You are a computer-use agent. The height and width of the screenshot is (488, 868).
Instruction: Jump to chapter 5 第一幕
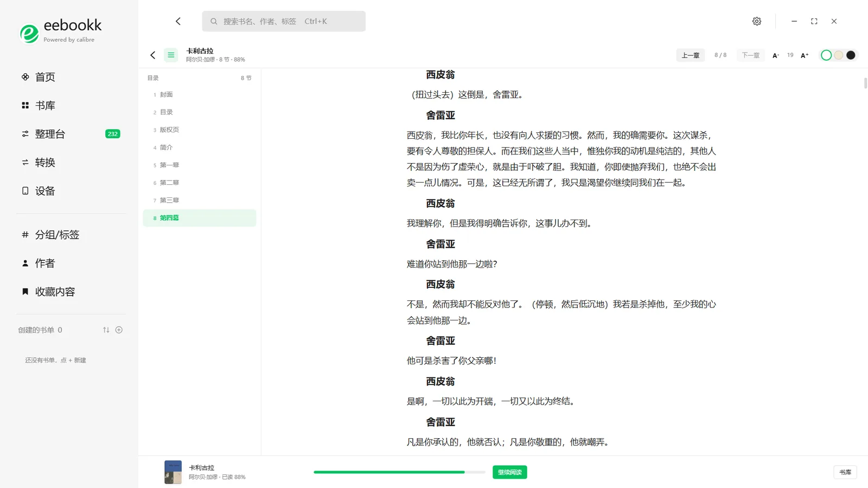(x=200, y=165)
